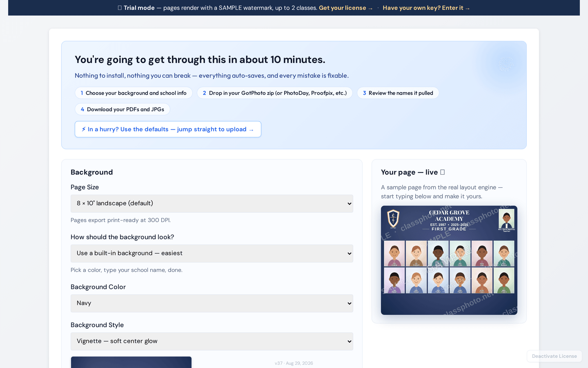This screenshot has width=588, height=368.
Task: Select step 2 'Drop in your GotPhoto zip' pill
Action: pos(274,93)
